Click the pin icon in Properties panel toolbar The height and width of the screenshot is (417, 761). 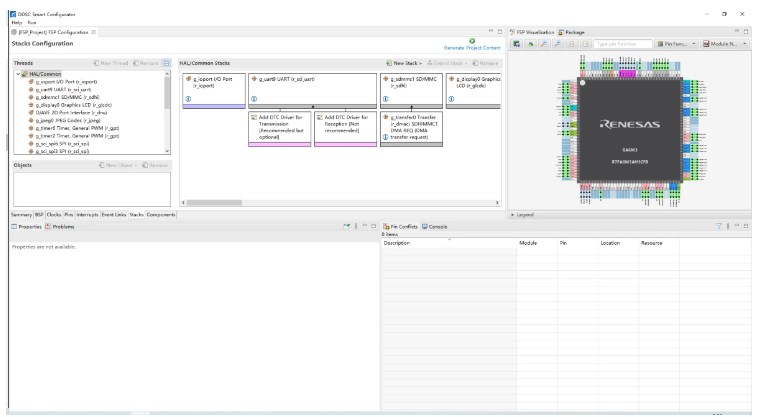tap(347, 226)
